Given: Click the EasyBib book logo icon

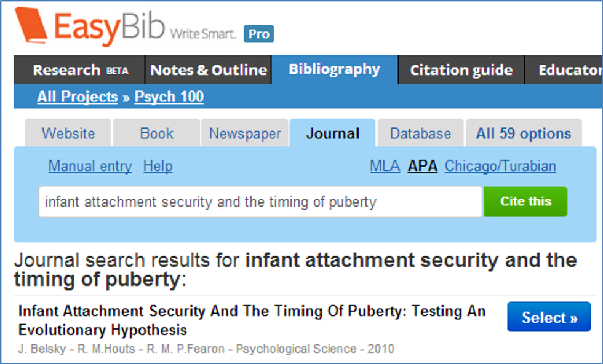Looking at the screenshot, I should pyautogui.click(x=31, y=27).
